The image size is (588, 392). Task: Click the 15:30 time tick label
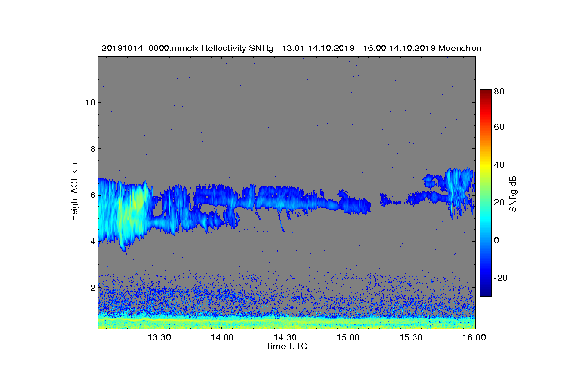[411, 337]
